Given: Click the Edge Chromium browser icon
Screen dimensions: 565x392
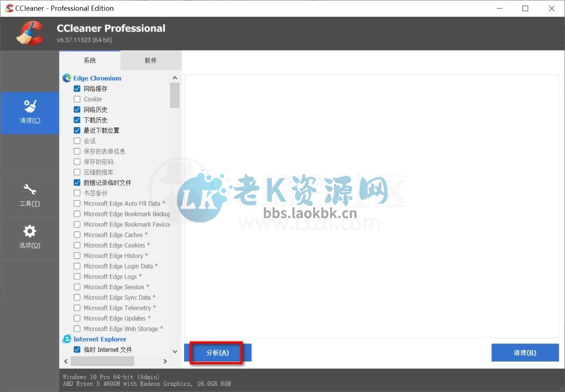Looking at the screenshot, I should click(x=67, y=78).
